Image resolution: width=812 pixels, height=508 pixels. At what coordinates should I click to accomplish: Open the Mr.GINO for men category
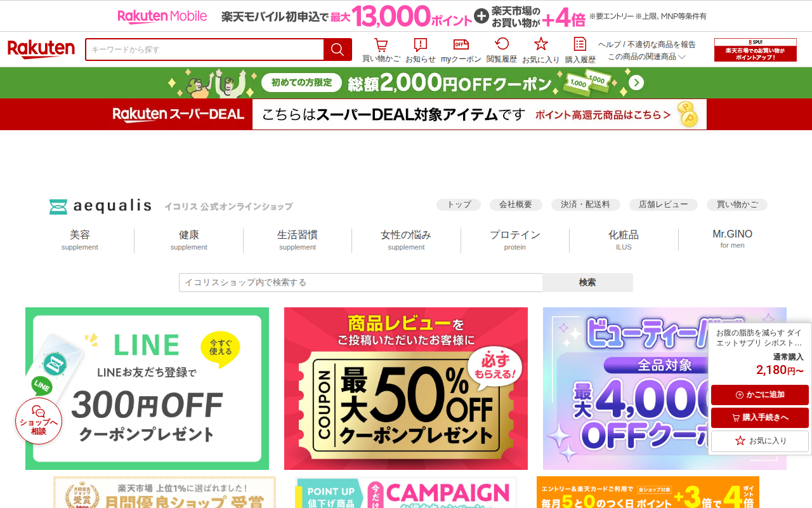(732, 239)
